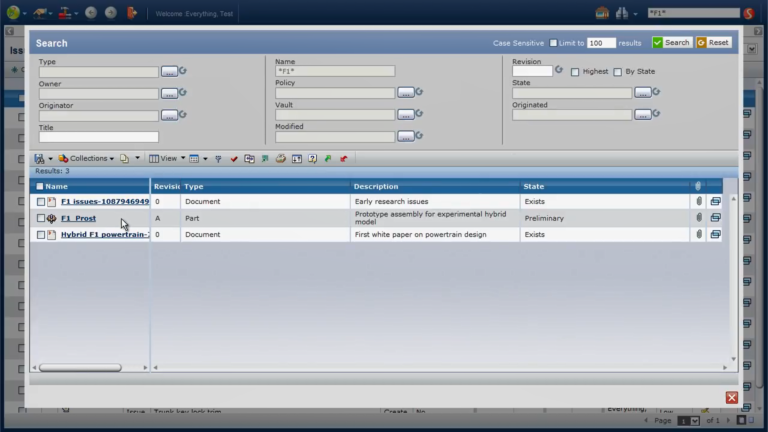Select the F1_Prost row checkbox
The width and height of the screenshot is (768, 432).
pos(41,218)
